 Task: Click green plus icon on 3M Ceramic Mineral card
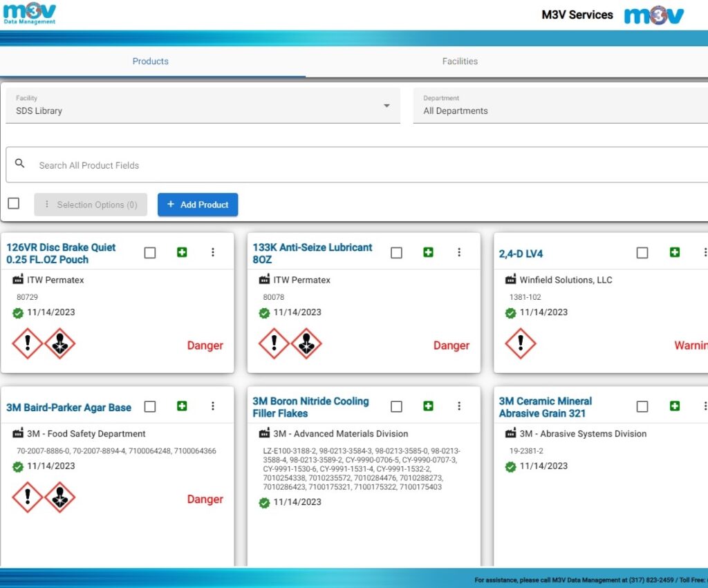coord(675,406)
